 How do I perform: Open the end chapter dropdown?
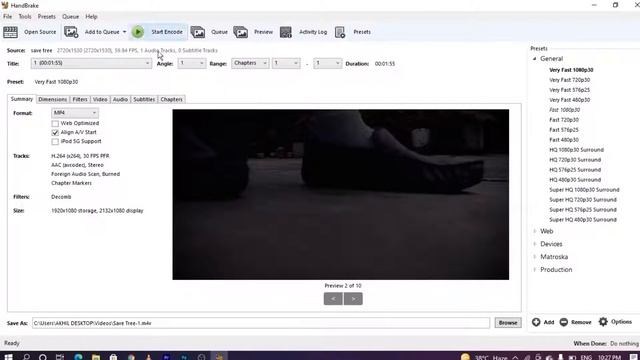[328, 63]
